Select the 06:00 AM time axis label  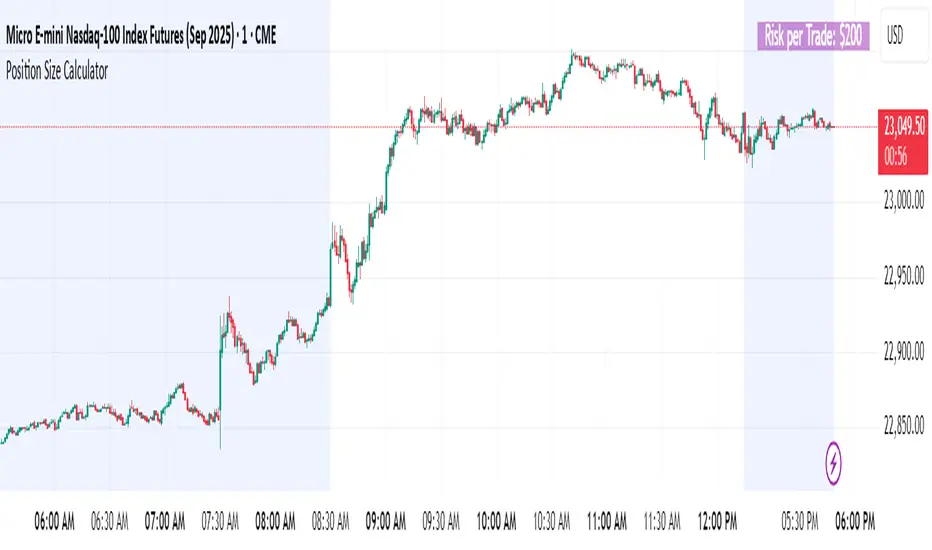click(x=54, y=521)
